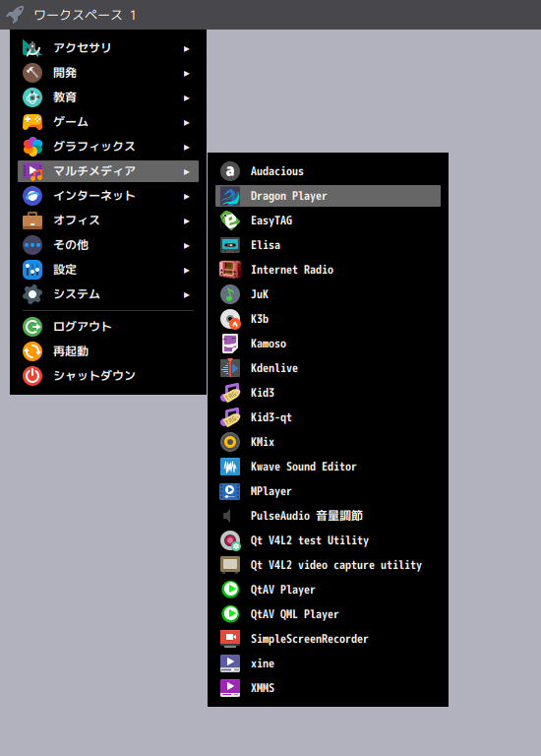Click the EasyTAG icon

(230, 220)
